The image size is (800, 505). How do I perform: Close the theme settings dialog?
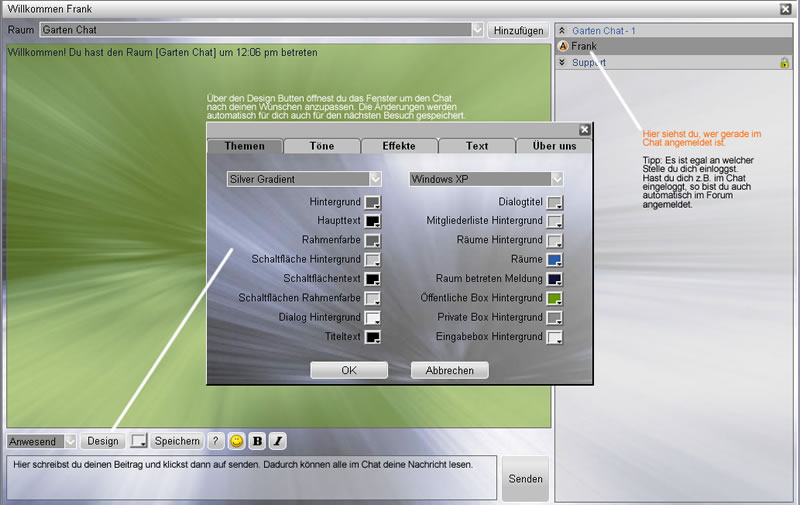(x=584, y=130)
